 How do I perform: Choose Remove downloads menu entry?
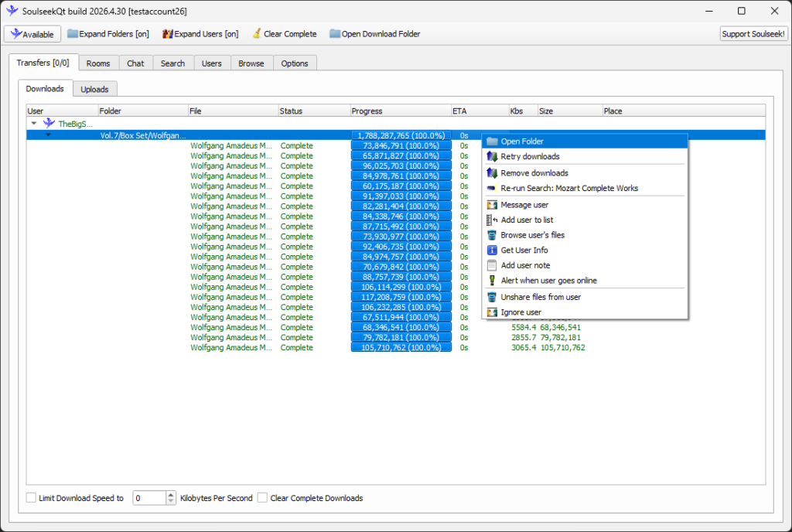tap(585, 173)
